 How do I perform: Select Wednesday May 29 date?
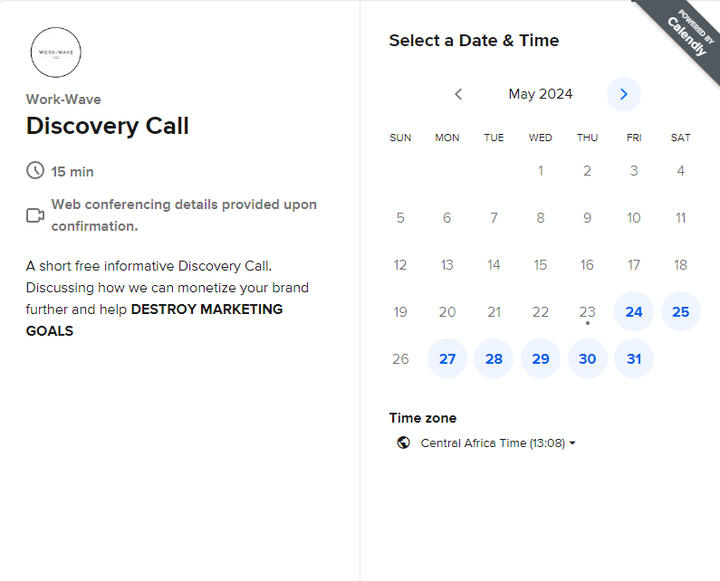(540, 359)
